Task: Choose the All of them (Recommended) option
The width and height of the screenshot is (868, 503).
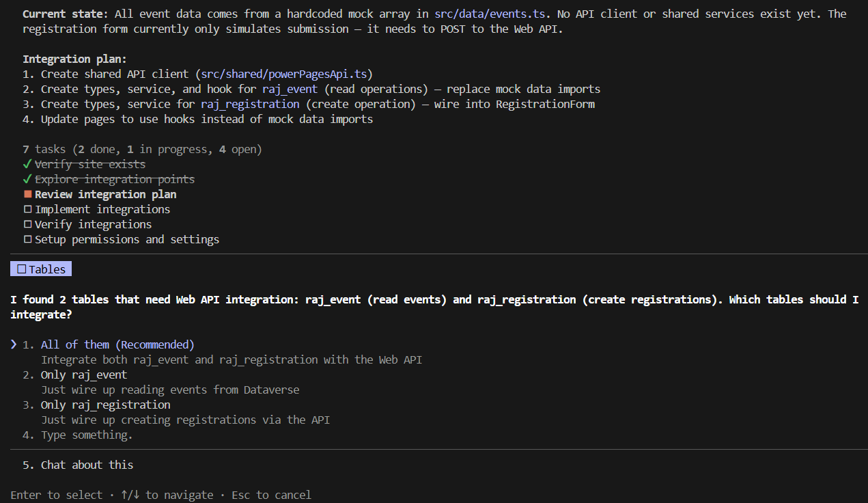Action: (x=117, y=344)
